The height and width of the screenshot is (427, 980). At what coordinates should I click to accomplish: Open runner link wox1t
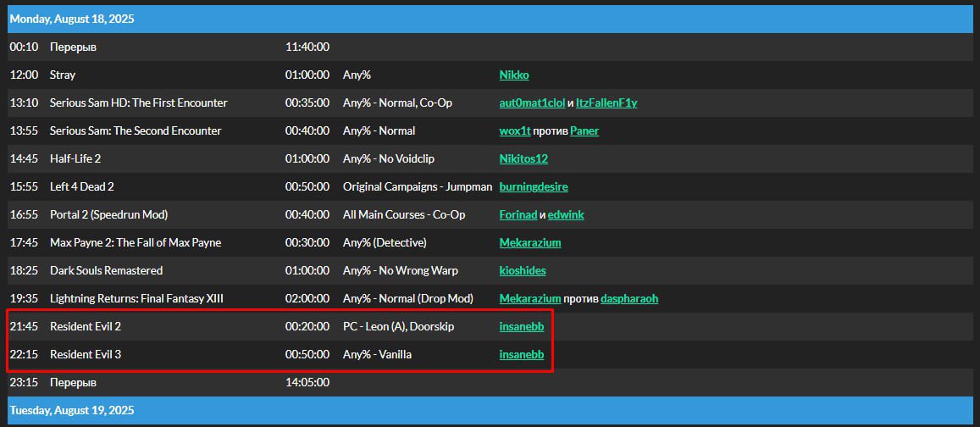click(515, 131)
